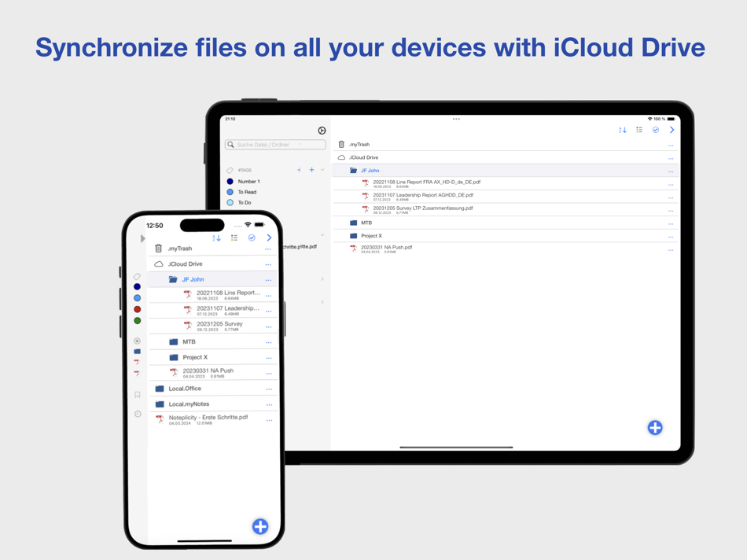Select green tag dot in iPhone sidebar
The width and height of the screenshot is (747, 560).
point(137,321)
